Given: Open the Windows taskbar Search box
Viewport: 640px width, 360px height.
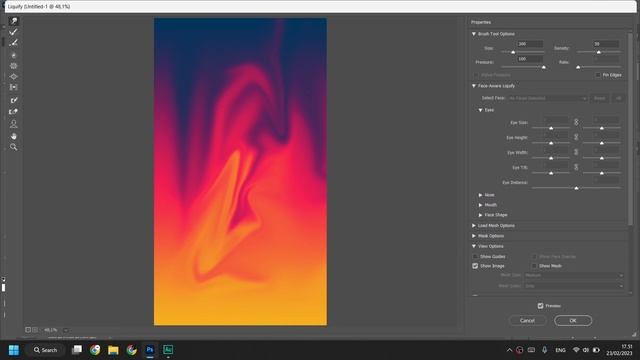Looking at the screenshot, I should [45, 350].
